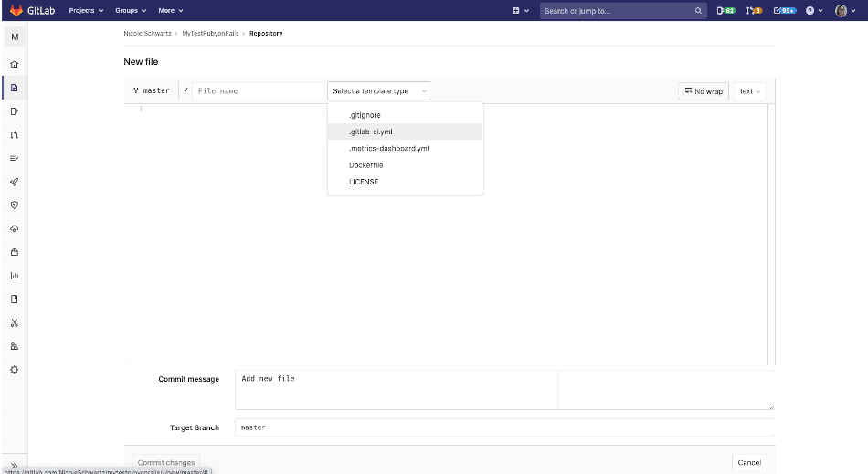
Task: Open MyTestRubyonRails breadcrumb link
Action: (x=211, y=33)
